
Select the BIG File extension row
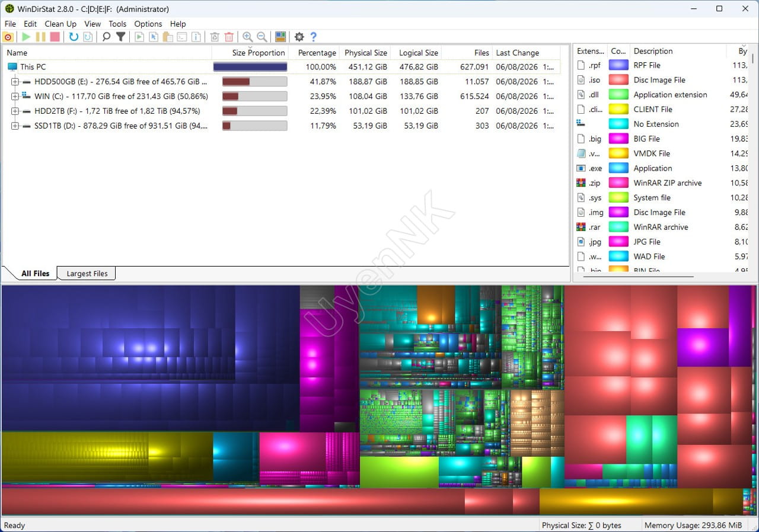click(662, 139)
